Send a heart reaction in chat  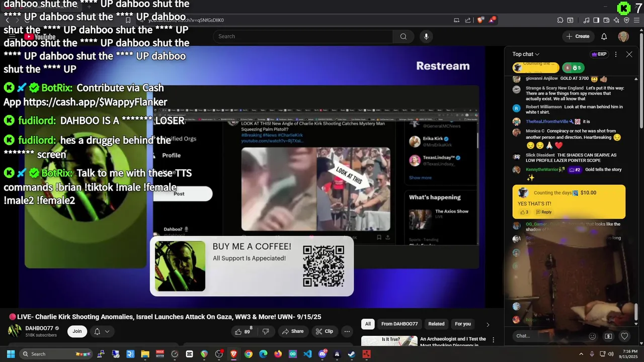click(624, 336)
